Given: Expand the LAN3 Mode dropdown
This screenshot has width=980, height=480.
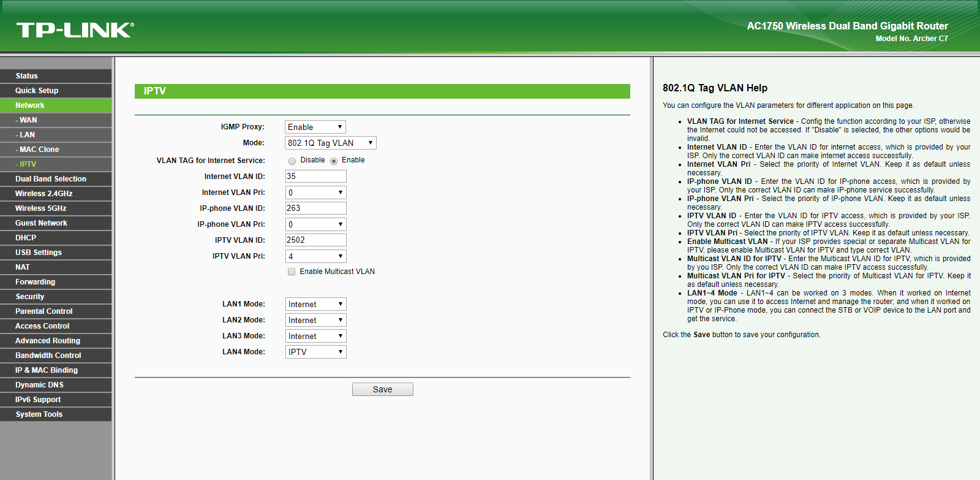Looking at the screenshot, I should click(x=316, y=336).
